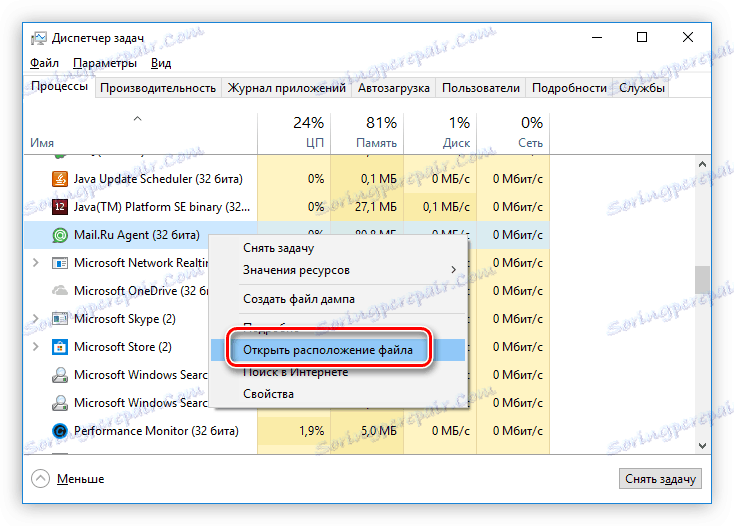Click the Performance Monitor process icon

tap(59, 431)
